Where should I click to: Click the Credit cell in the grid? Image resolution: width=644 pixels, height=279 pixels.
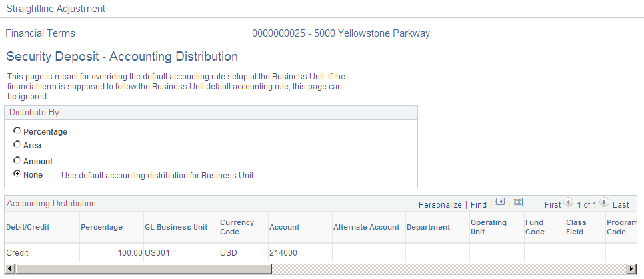tap(17, 253)
